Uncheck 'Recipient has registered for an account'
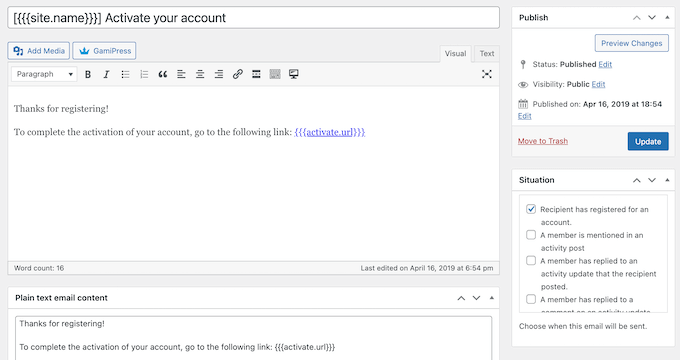 (x=531, y=209)
